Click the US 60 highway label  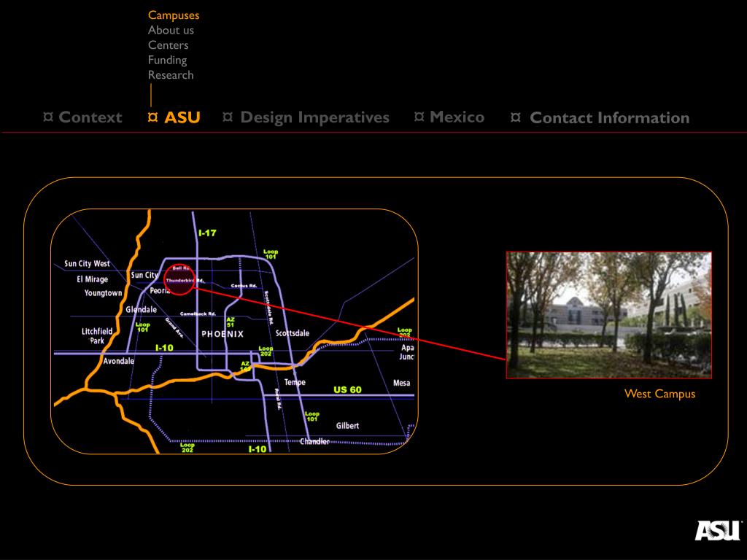click(x=347, y=389)
